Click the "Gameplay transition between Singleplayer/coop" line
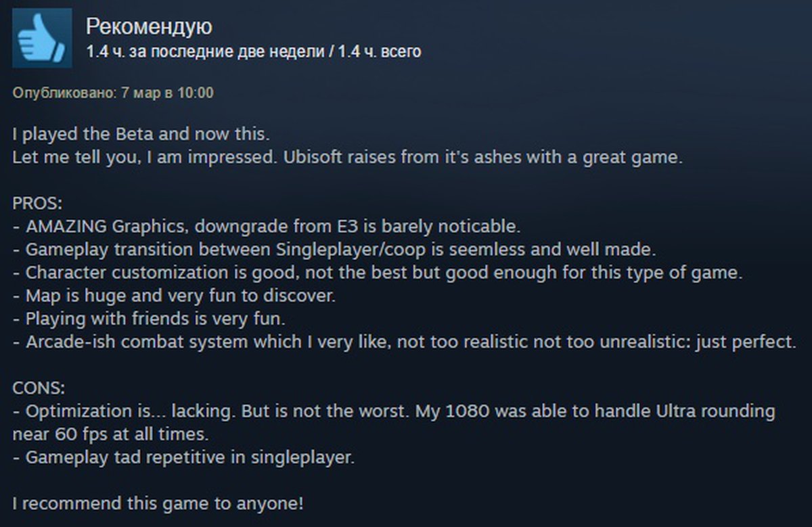The width and height of the screenshot is (812, 527). 334,249
